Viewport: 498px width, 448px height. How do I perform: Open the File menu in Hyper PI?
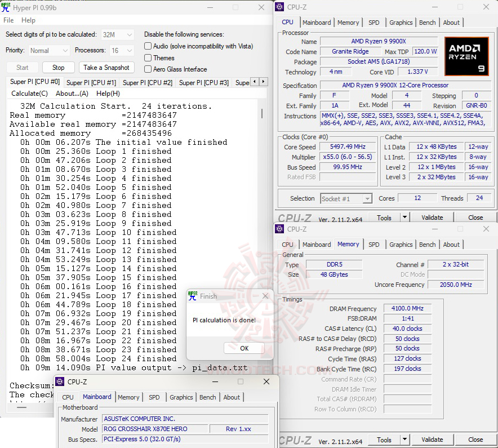pyautogui.click(x=8, y=20)
